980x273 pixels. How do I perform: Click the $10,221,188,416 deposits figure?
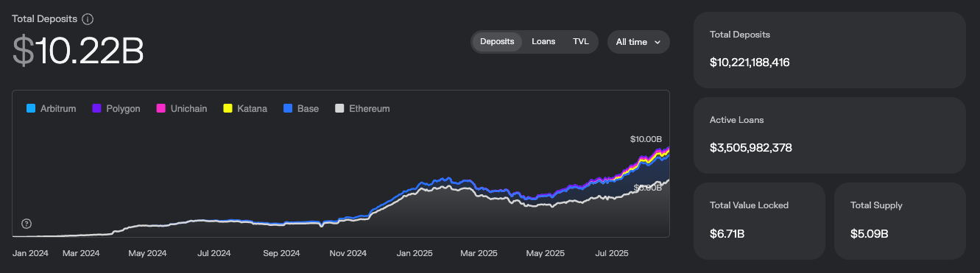point(750,63)
